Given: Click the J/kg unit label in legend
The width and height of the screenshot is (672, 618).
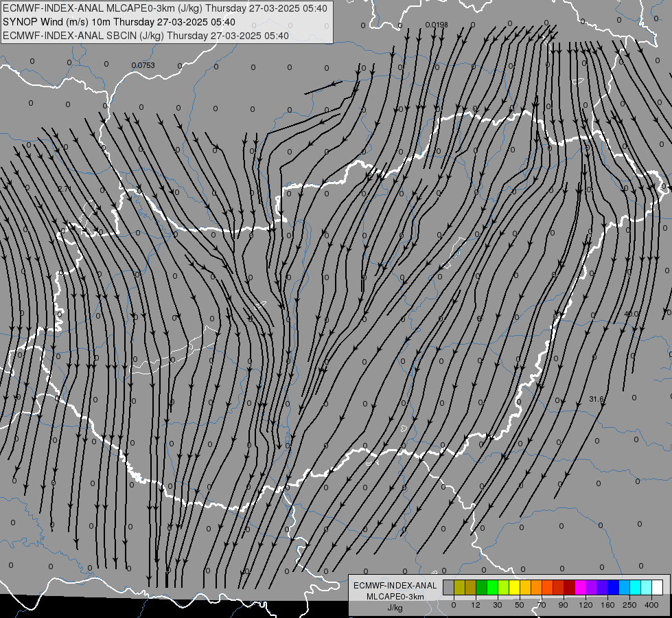Looking at the screenshot, I should [395, 608].
